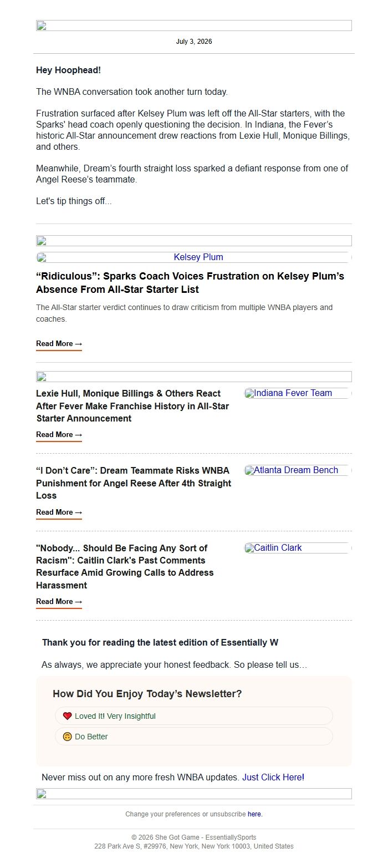Open the Atlanta Dream Bench image thumbnail
The width and height of the screenshot is (388, 868).
(298, 470)
